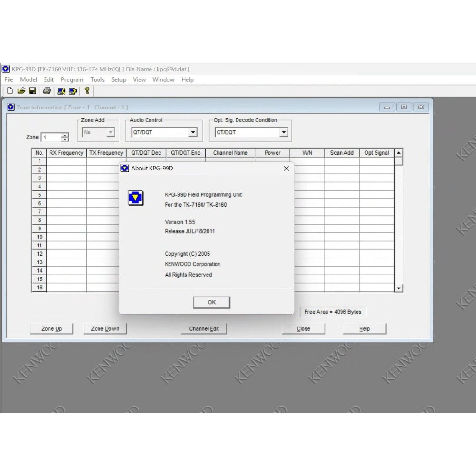Viewport: 476px width, 476px height.
Task: Click the channel table scroll down arrow
Action: 399,288
